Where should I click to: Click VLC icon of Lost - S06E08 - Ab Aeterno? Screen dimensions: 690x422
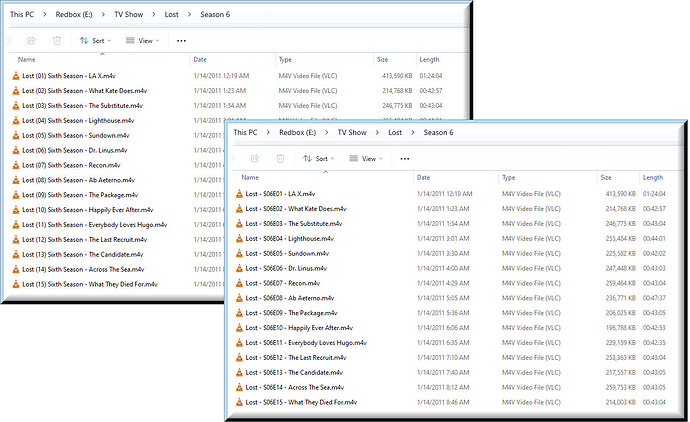click(x=239, y=298)
